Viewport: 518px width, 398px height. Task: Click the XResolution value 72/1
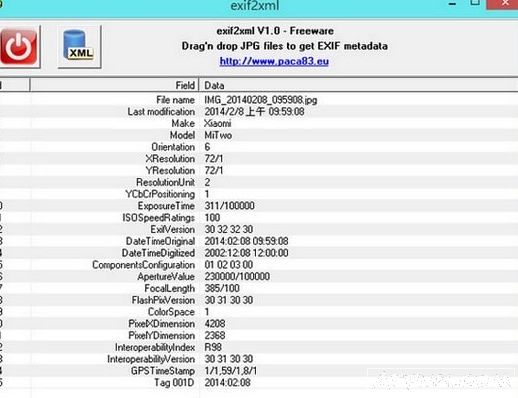pos(214,159)
